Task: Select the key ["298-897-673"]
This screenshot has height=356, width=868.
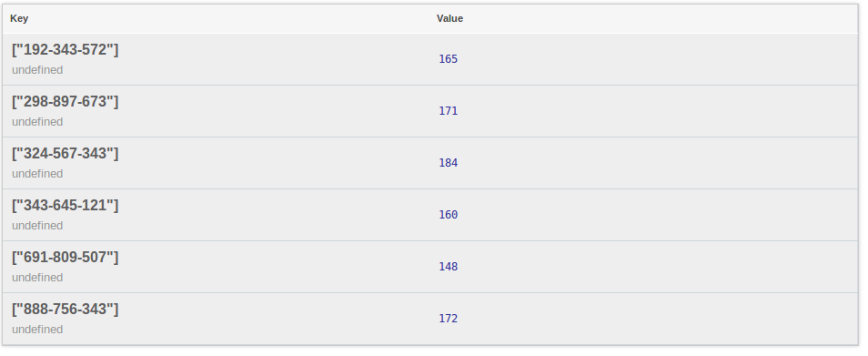Action: 66,102
